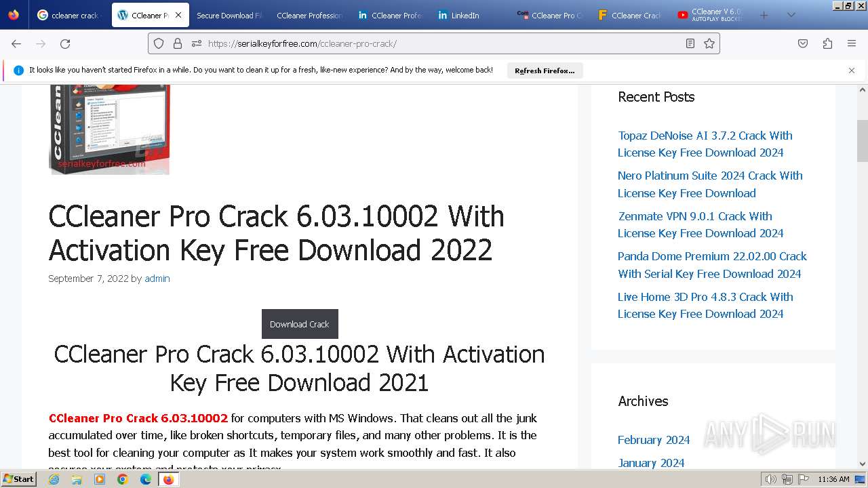
Task: Click the Archives sidebar heading
Action: tap(643, 401)
